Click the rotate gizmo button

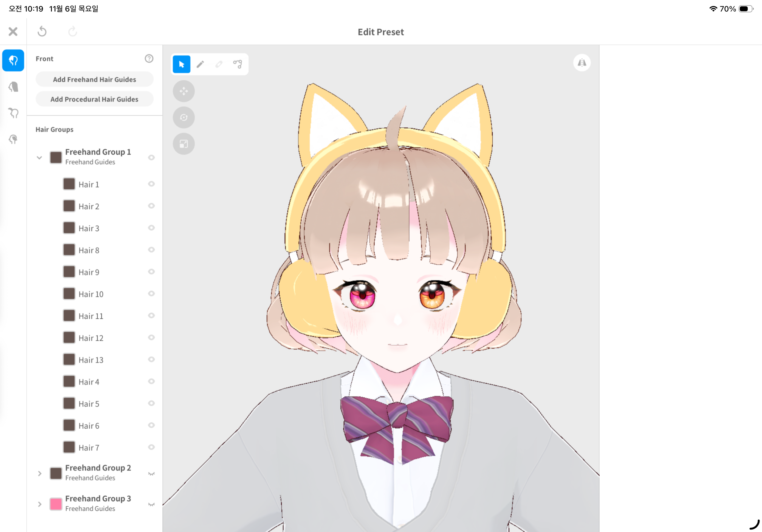tap(184, 117)
